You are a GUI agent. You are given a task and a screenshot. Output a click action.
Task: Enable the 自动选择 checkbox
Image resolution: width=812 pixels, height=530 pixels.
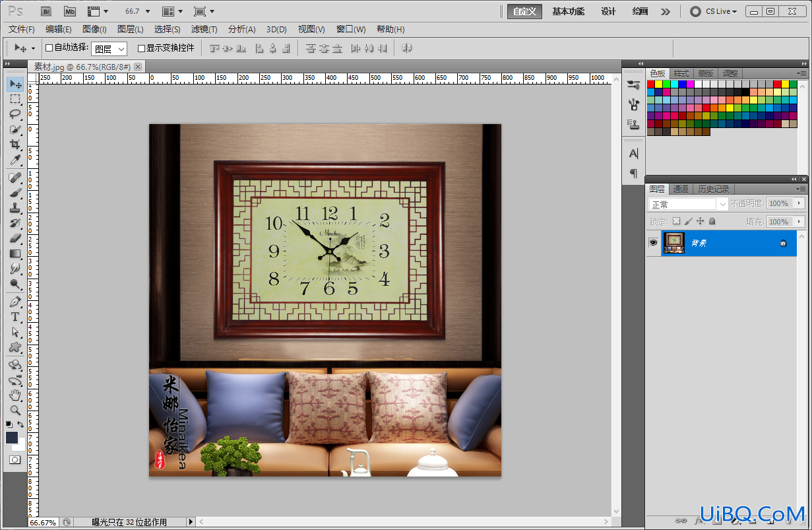click(x=49, y=48)
